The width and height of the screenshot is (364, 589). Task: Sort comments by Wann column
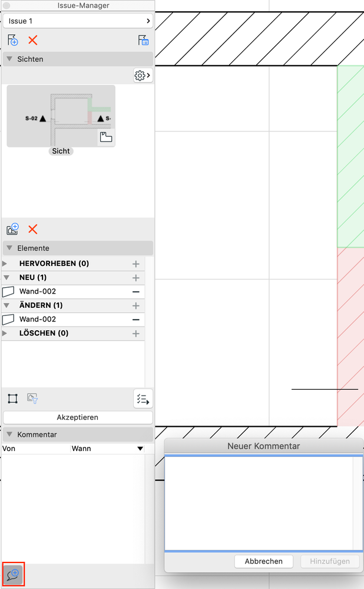pos(103,449)
